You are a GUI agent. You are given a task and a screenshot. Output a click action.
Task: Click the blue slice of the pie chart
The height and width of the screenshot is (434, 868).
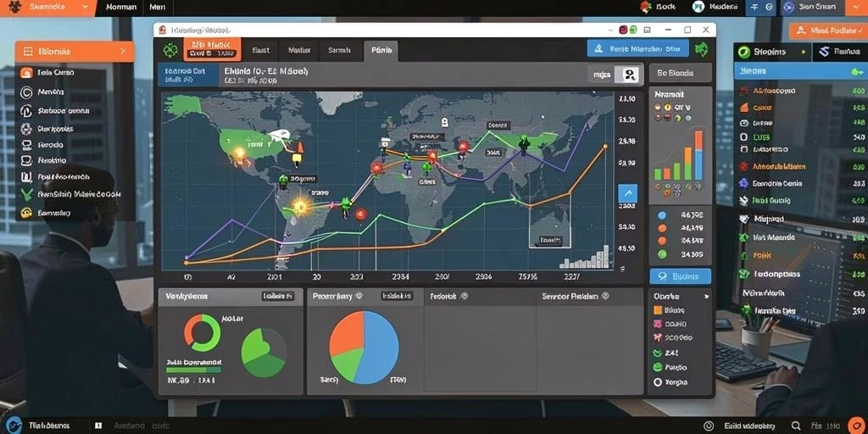pyautogui.click(x=379, y=348)
